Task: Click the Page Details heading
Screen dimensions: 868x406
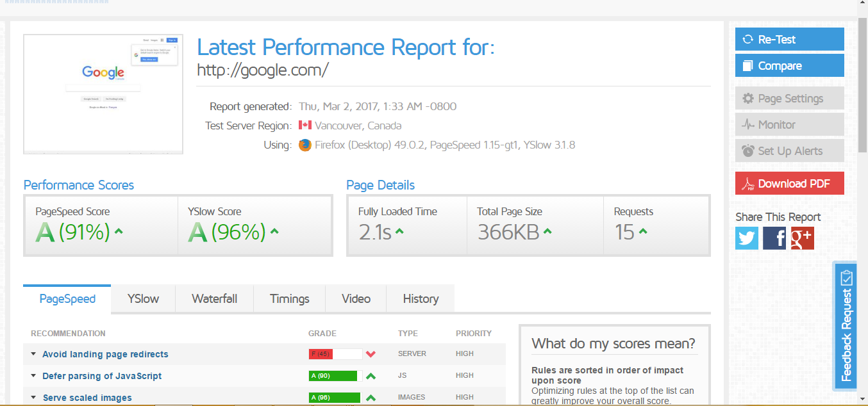Action: 381,185
